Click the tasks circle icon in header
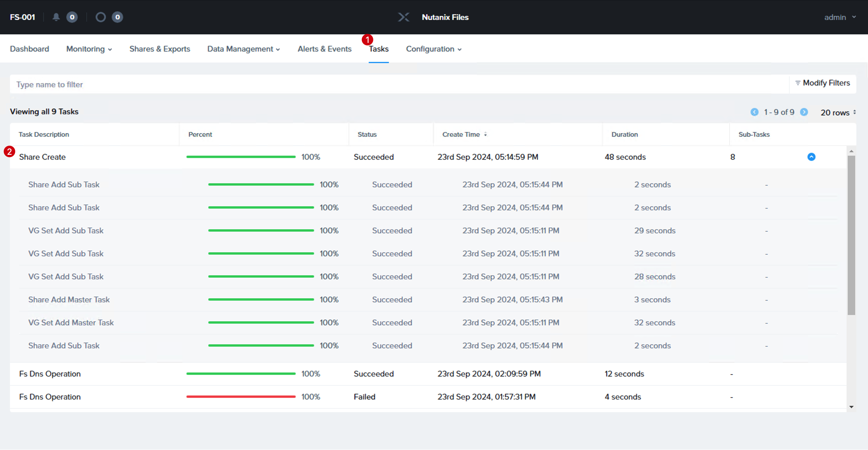 pos(100,17)
